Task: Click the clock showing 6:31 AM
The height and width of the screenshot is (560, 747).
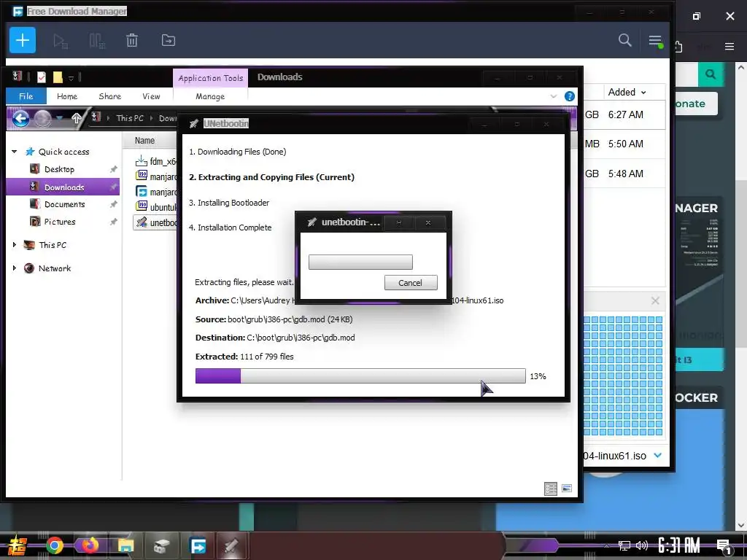Action: [679, 545]
